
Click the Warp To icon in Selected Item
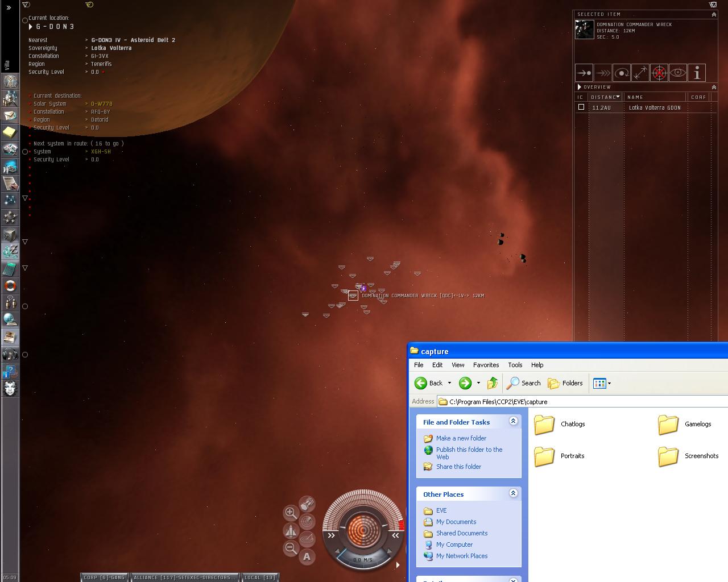pos(603,73)
